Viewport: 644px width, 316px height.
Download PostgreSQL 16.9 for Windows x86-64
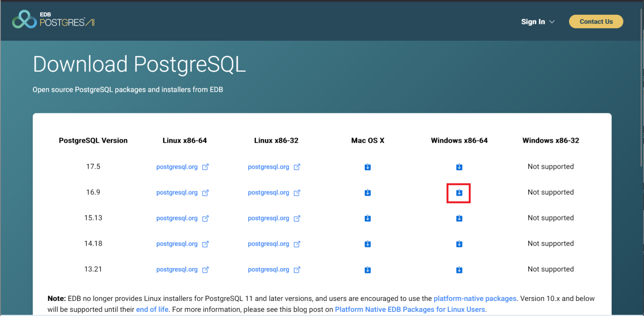click(x=459, y=193)
